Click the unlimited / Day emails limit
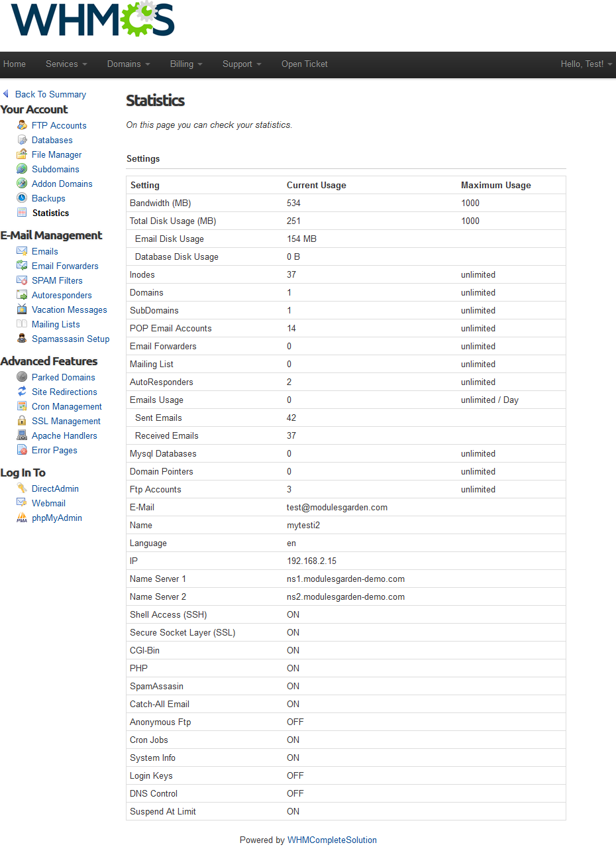Screen dimensions: 616x847 489,400
